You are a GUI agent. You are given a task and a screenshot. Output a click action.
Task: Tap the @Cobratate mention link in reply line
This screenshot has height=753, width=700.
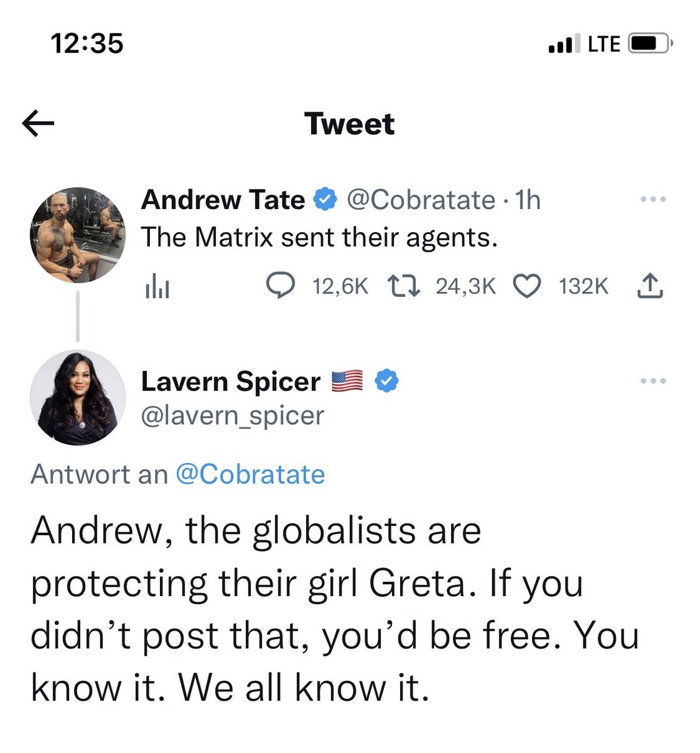[250, 474]
